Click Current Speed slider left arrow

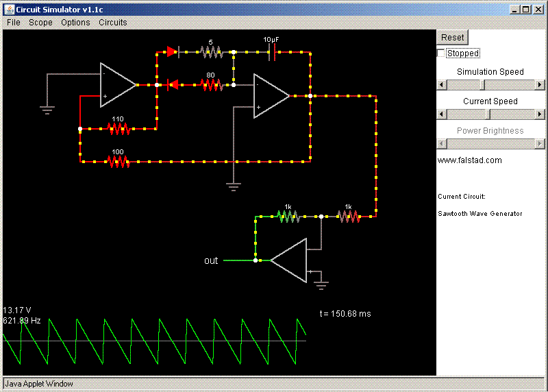pyautogui.click(x=442, y=114)
